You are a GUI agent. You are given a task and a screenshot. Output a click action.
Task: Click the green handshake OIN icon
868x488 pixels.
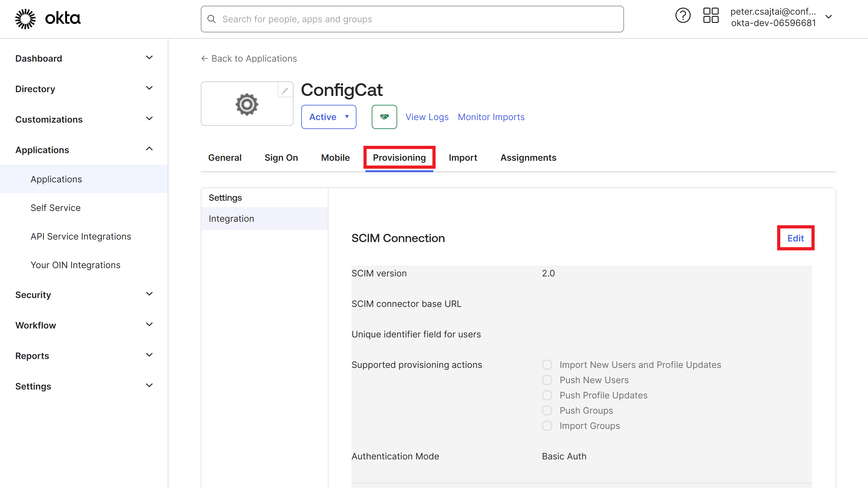pyautogui.click(x=384, y=117)
